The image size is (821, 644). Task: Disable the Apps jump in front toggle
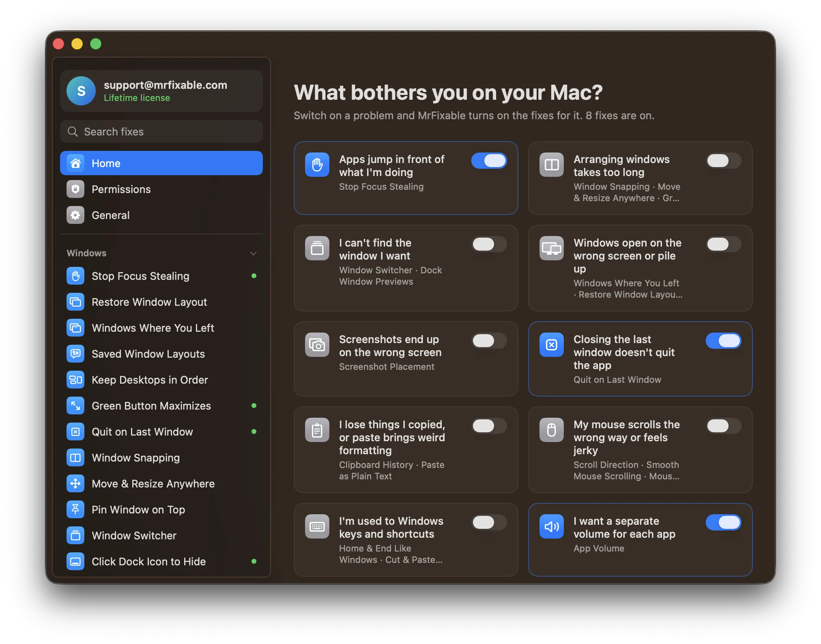point(489,161)
